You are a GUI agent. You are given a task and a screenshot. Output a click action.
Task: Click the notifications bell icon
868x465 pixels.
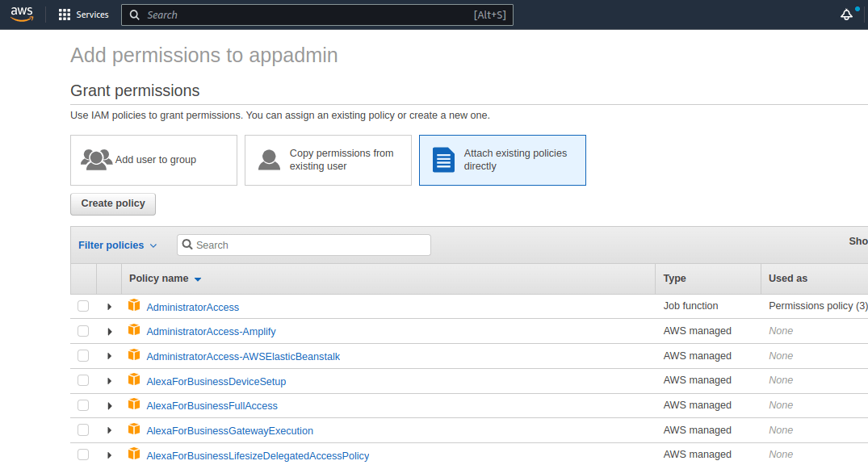846,15
